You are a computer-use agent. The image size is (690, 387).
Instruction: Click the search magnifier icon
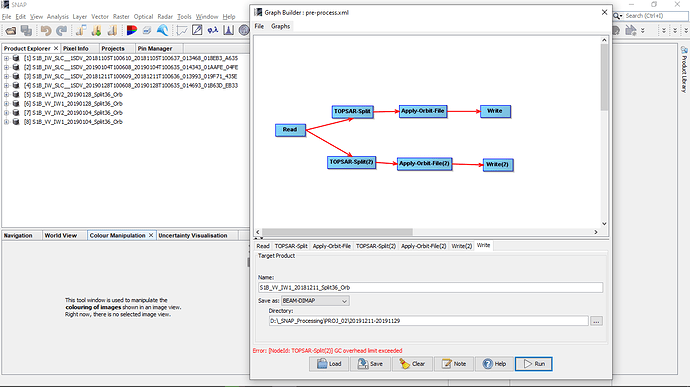617,16
